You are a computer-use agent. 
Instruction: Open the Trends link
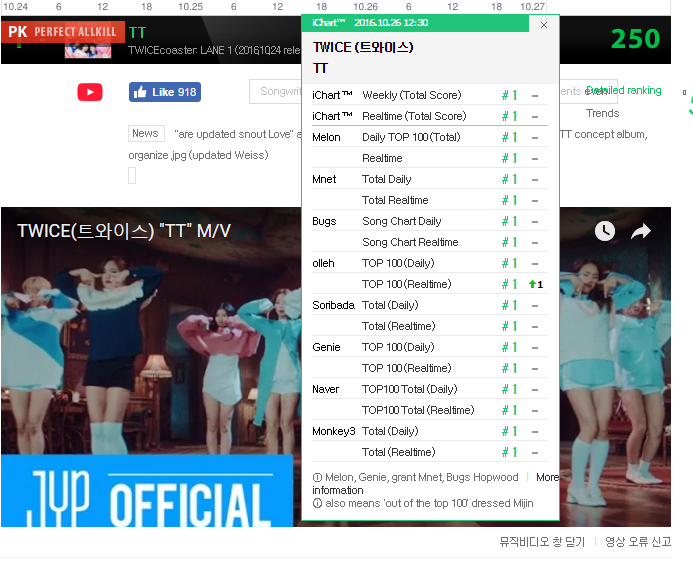pos(602,113)
